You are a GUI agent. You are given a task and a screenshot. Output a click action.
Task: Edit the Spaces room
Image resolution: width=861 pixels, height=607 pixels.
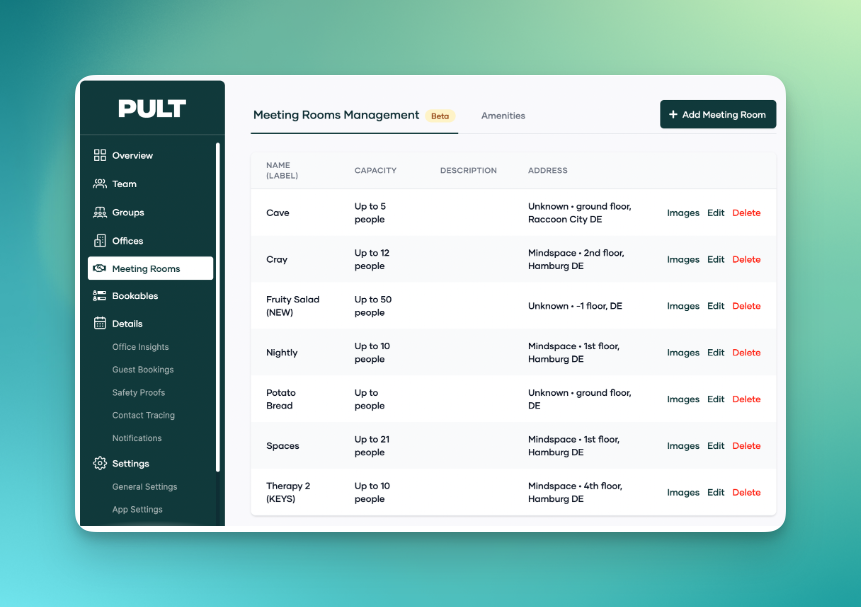tap(715, 446)
